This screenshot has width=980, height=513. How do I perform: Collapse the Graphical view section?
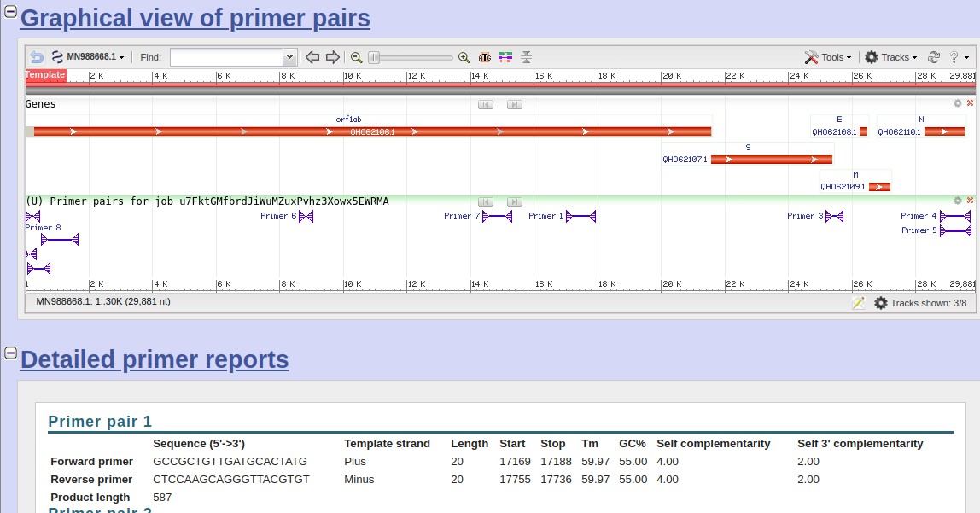[x=10, y=10]
